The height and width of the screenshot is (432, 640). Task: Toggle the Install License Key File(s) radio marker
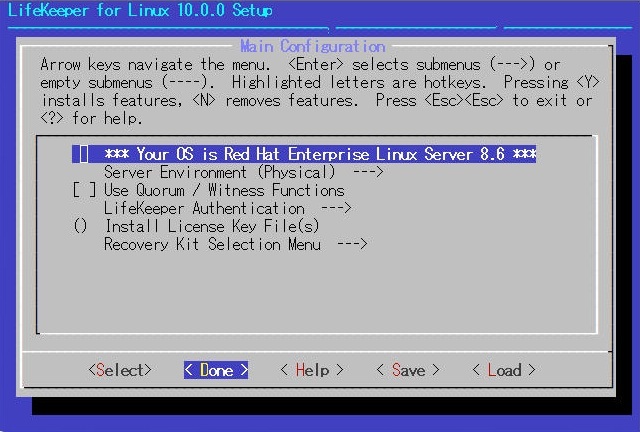[81, 227]
